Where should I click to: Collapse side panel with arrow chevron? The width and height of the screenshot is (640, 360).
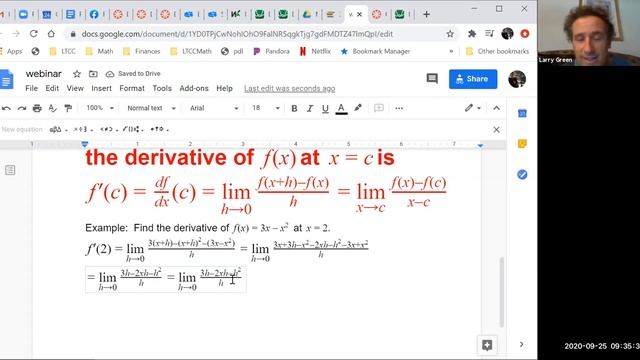click(522, 344)
